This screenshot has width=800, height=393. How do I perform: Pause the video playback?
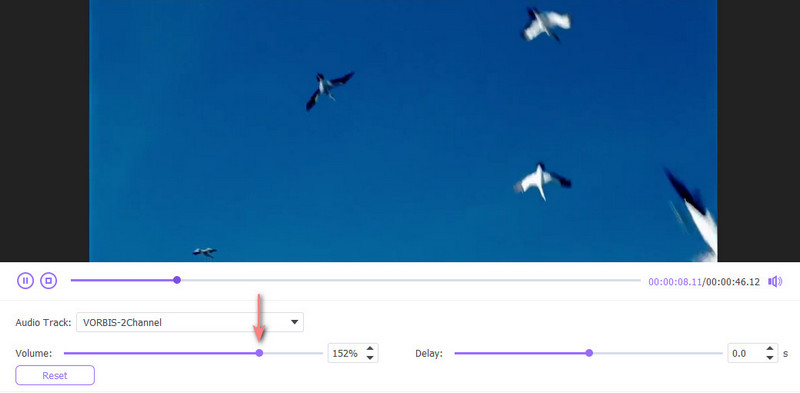[x=25, y=281]
